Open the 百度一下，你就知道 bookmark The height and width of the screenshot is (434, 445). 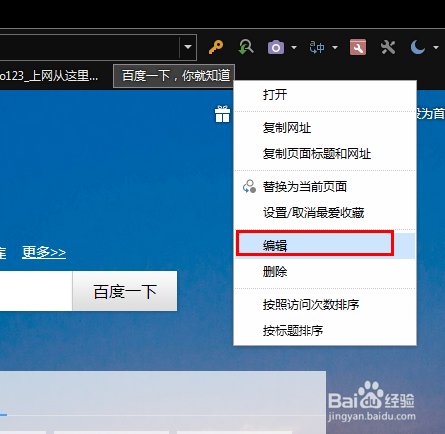(174, 76)
